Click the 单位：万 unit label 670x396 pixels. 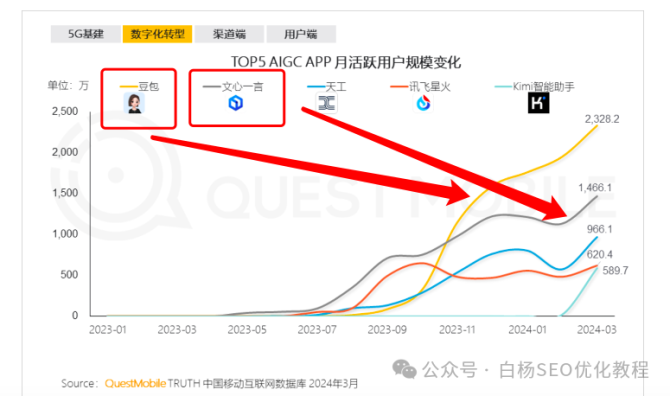68,85
